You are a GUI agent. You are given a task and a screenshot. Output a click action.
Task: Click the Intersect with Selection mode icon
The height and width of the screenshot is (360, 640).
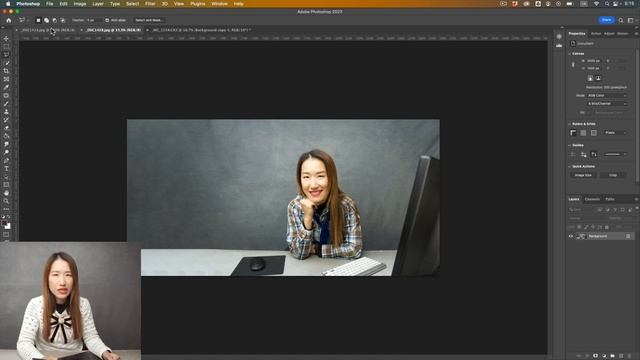(x=63, y=20)
